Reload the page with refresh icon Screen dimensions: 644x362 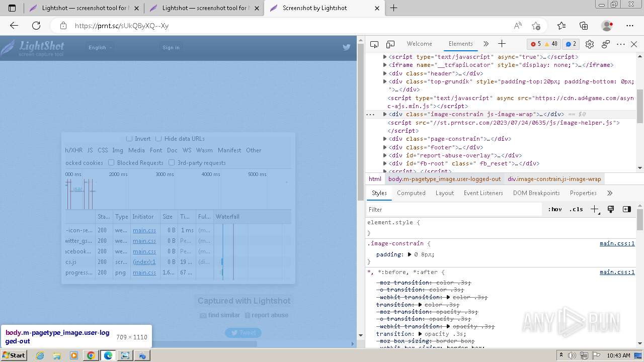click(x=36, y=26)
